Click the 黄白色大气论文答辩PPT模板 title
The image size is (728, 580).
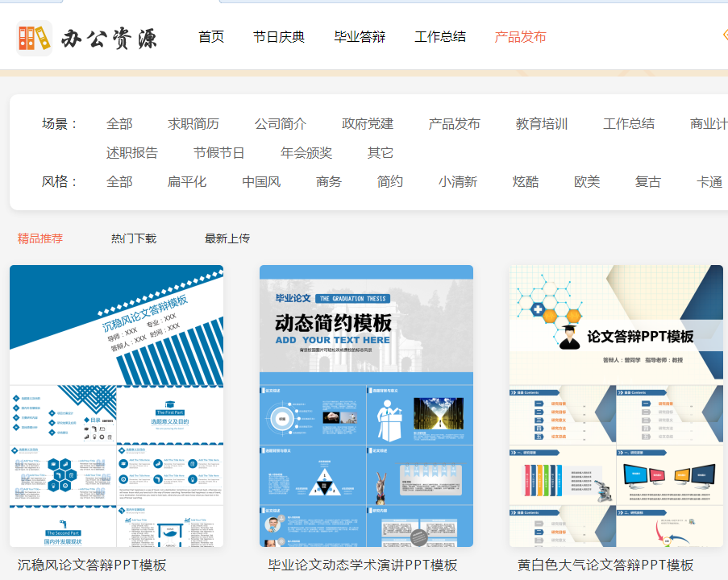point(605,565)
